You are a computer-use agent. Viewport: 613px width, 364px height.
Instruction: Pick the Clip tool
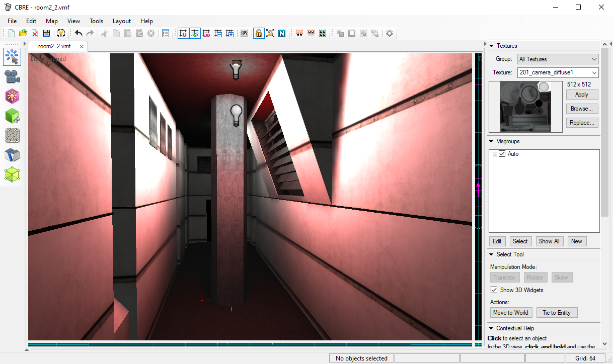(12, 155)
